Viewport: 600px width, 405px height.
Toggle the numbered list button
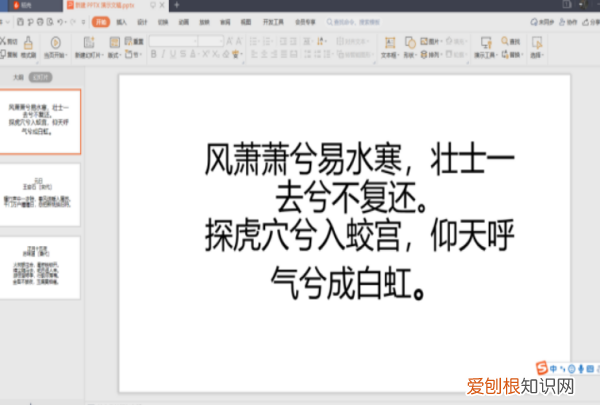click(267, 41)
